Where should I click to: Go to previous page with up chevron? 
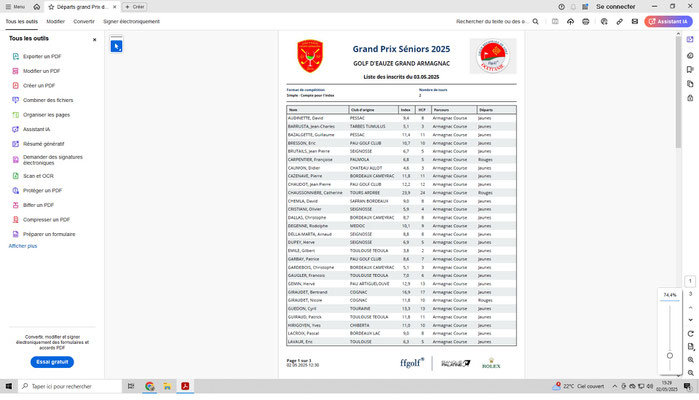[x=691, y=308]
